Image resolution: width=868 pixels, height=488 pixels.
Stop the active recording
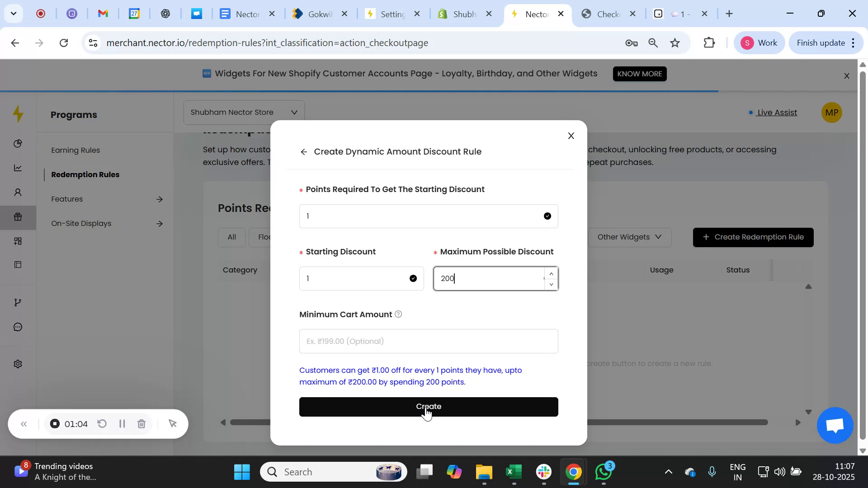(x=54, y=424)
